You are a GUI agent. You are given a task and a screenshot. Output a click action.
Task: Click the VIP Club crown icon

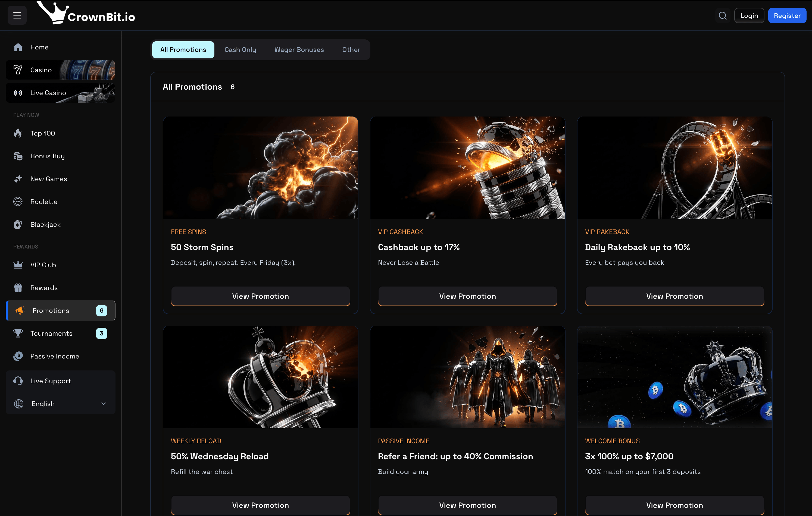tap(18, 265)
